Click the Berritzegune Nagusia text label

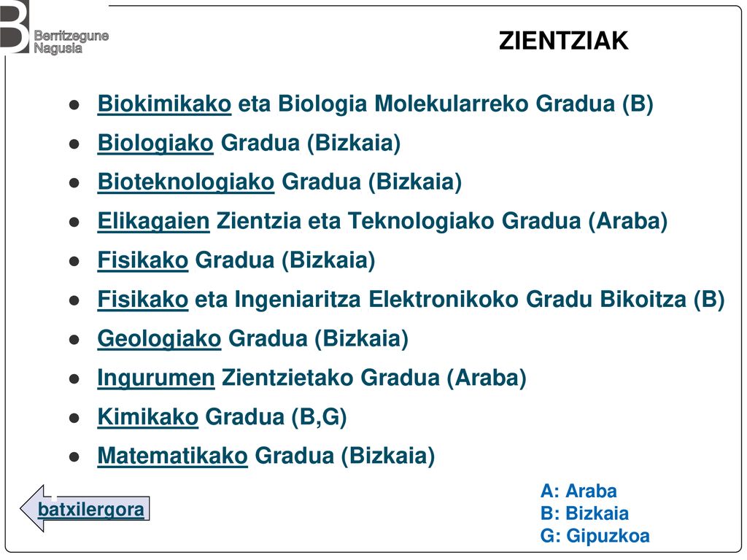pos(71,42)
